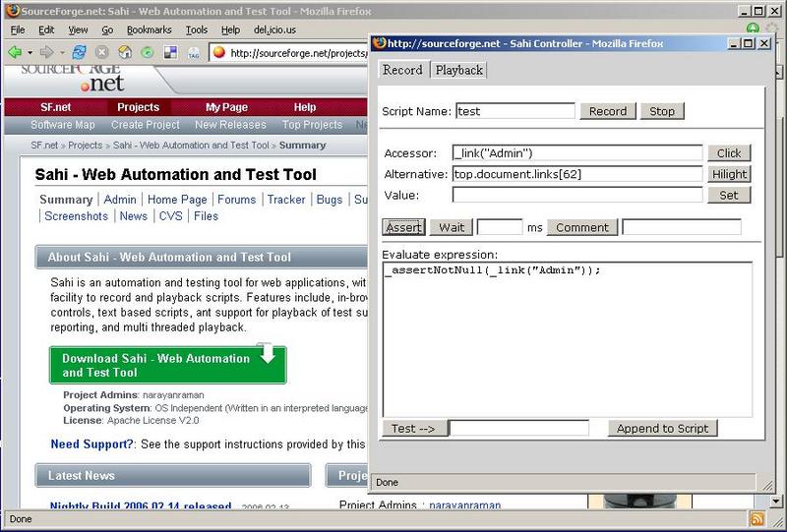Image resolution: width=787 pixels, height=532 pixels.
Task: Open the Tracker project link
Action: [x=286, y=200]
